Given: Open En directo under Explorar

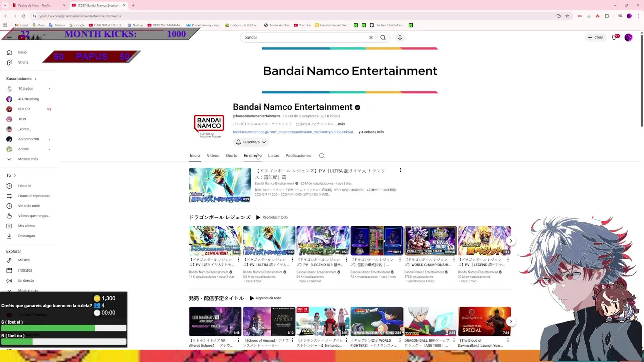Looking at the screenshot, I should (21, 281).
